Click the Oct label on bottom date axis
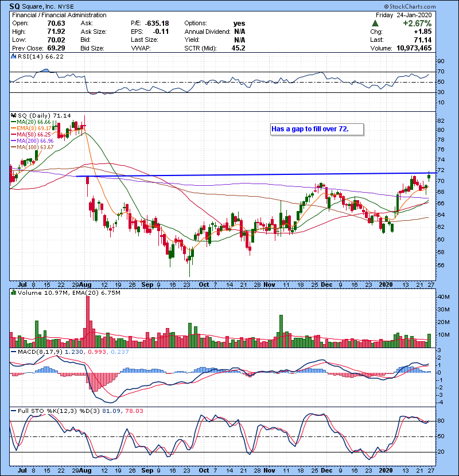Image resolution: width=459 pixels, height=476 pixels. [x=204, y=470]
